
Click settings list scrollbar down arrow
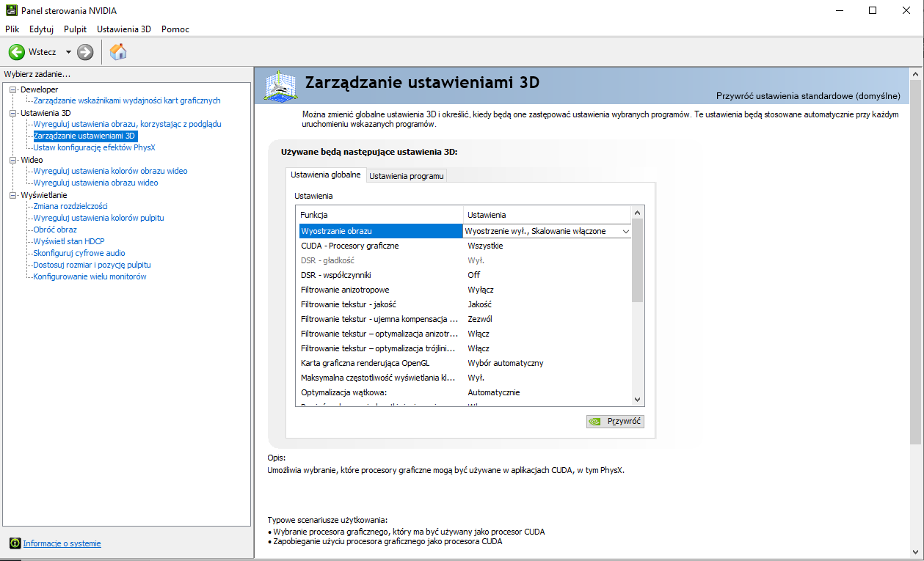(x=637, y=399)
